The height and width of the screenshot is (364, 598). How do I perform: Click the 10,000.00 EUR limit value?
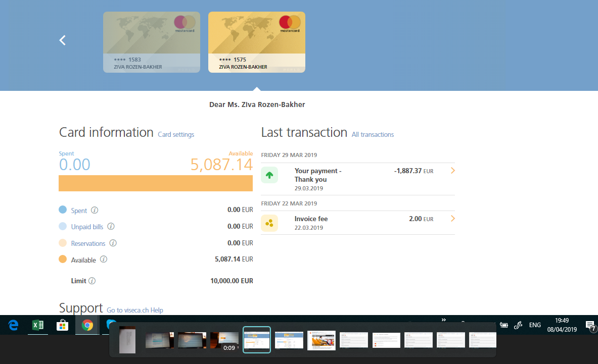click(x=232, y=281)
